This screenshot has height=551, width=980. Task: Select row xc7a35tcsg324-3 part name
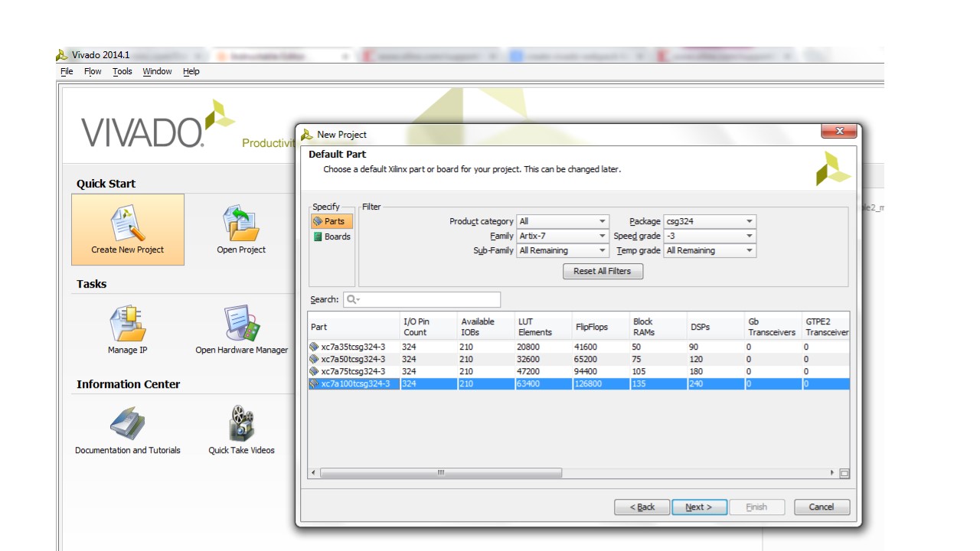point(353,347)
